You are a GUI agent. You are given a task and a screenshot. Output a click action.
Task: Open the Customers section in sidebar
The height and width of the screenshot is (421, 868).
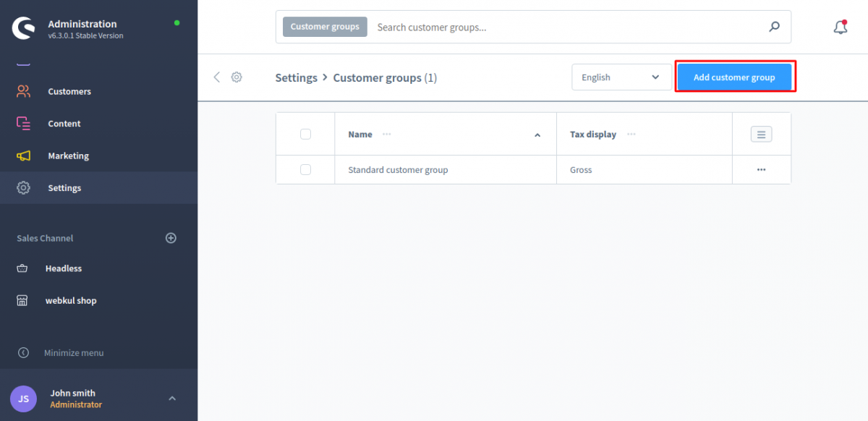click(69, 91)
